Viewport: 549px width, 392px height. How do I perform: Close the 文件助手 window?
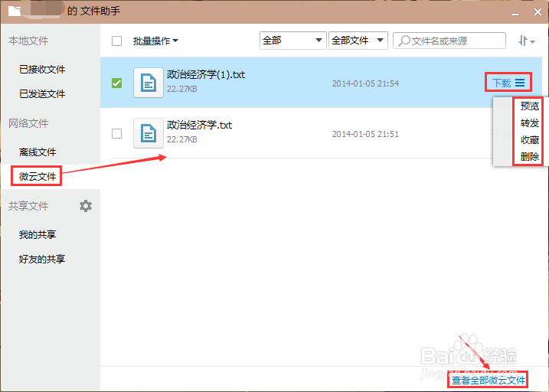(x=538, y=12)
